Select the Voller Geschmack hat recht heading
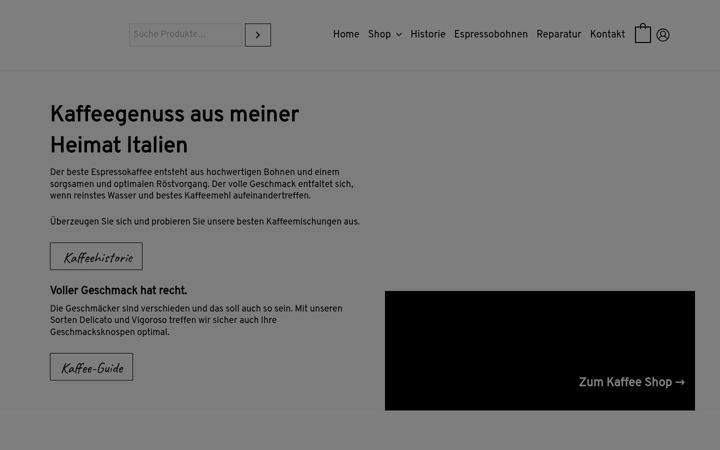The height and width of the screenshot is (450, 720). 118,291
